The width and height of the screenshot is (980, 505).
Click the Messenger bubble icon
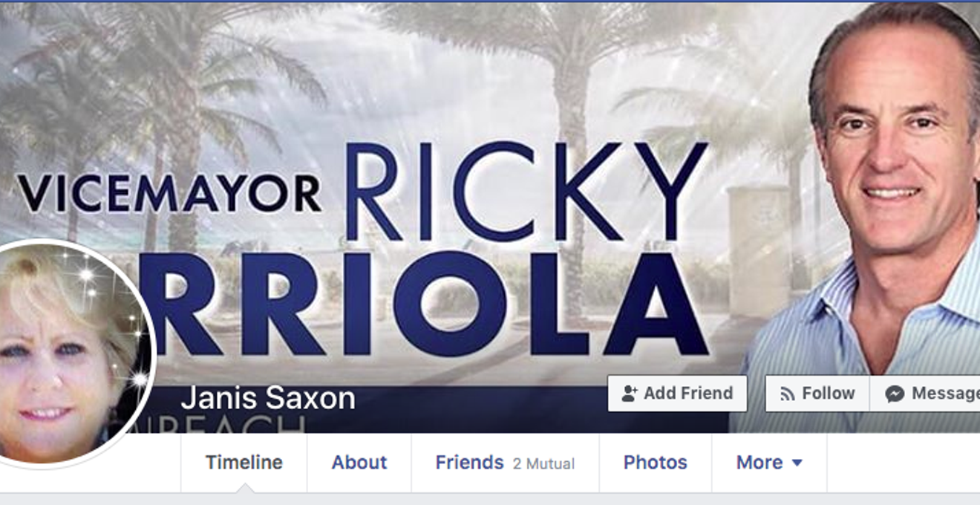[x=895, y=394]
